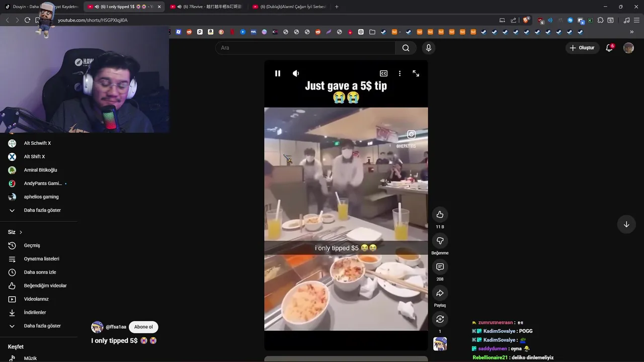Open the browser extensions puzzle icon
The image size is (644, 362).
pos(600,20)
